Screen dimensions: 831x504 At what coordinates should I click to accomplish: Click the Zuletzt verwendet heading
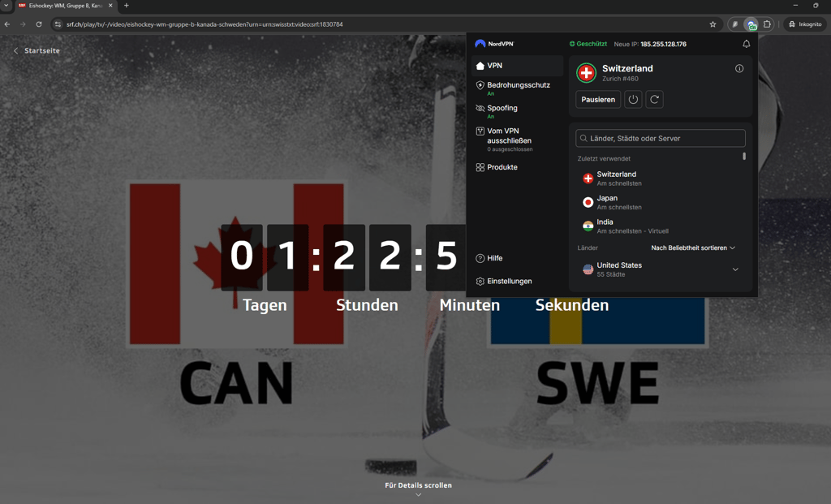(x=604, y=158)
